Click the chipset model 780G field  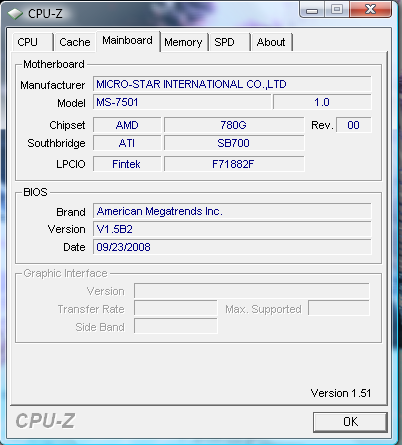234,125
